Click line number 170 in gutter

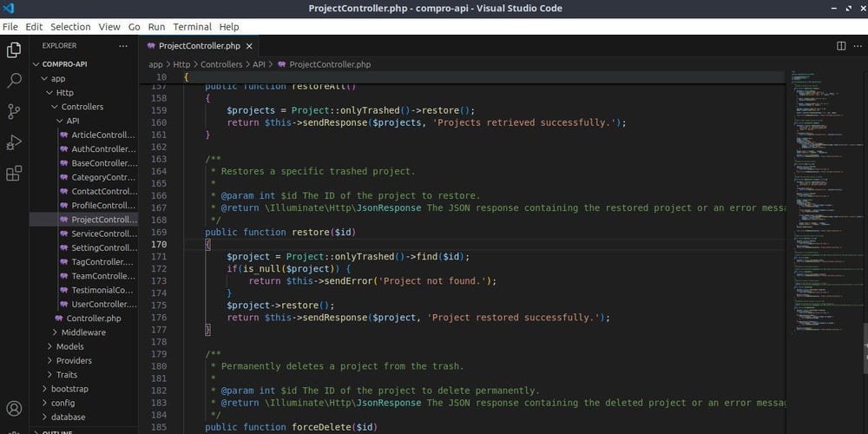(x=158, y=244)
